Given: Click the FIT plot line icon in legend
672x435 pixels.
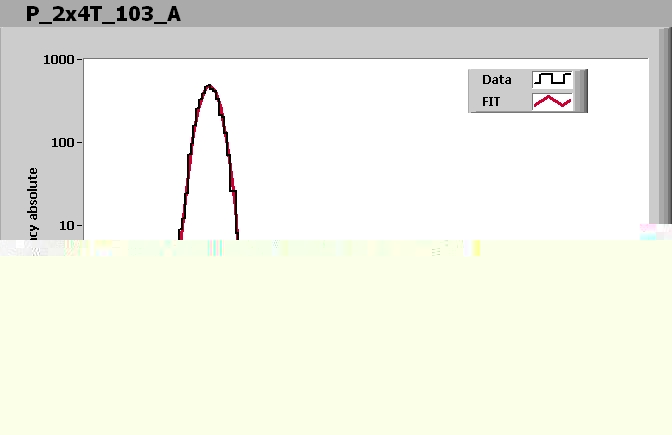Looking at the screenshot, I should [552, 101].
